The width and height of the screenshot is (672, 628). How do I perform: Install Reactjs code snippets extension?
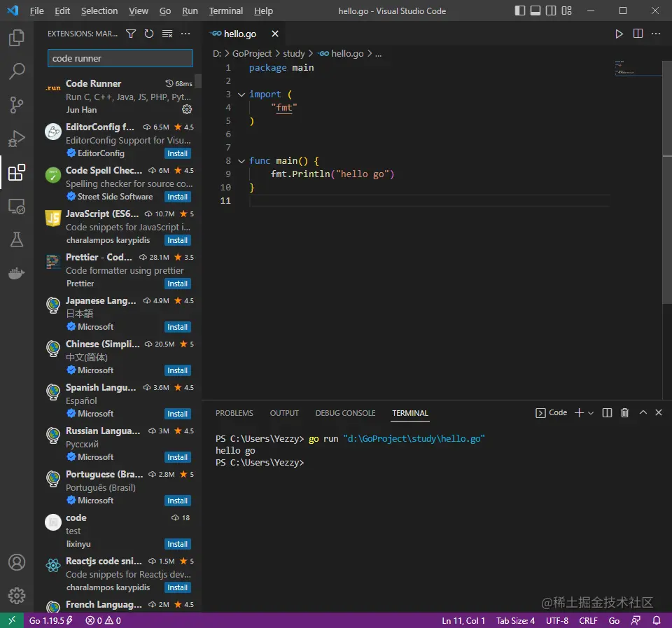[x=177, y=587]
